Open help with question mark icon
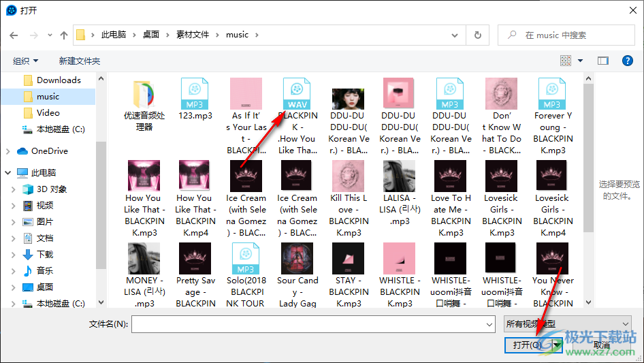 (627, 61)
